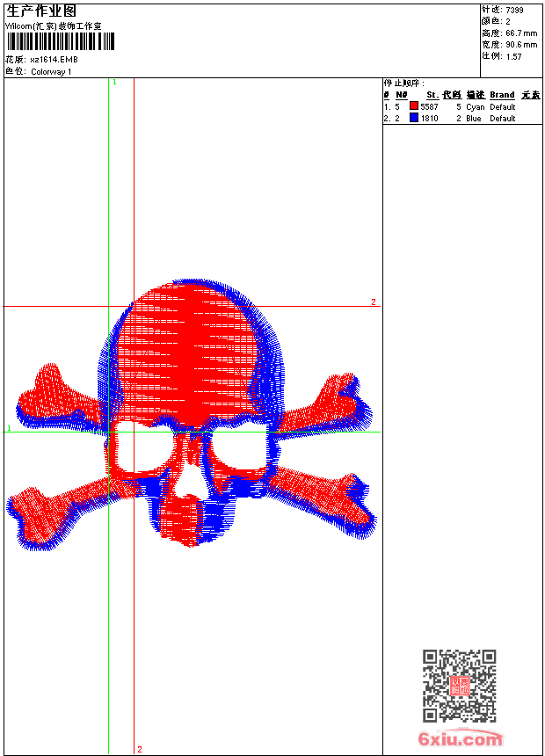This screenshot has width=545, height=756.
Task: Click the stitch count value 7399
Action: (514, 10)
